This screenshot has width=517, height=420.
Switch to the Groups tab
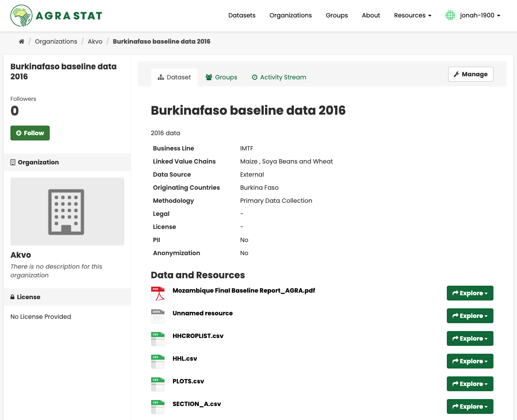click(221, 78)
